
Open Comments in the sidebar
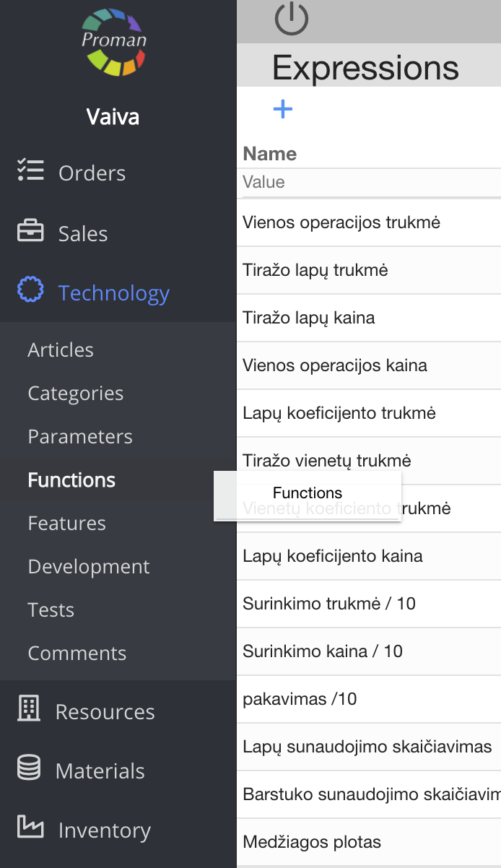(77, 654)
